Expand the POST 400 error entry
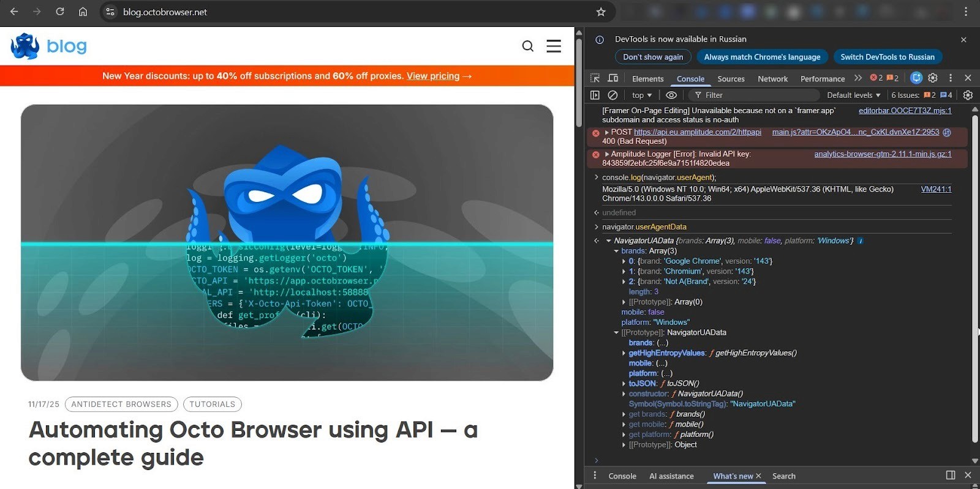 [x=607, y=132]
